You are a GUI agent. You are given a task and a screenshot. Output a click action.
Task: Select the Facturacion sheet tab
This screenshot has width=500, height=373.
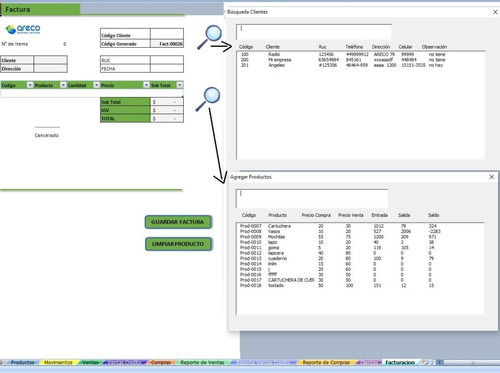click(400, 362)
